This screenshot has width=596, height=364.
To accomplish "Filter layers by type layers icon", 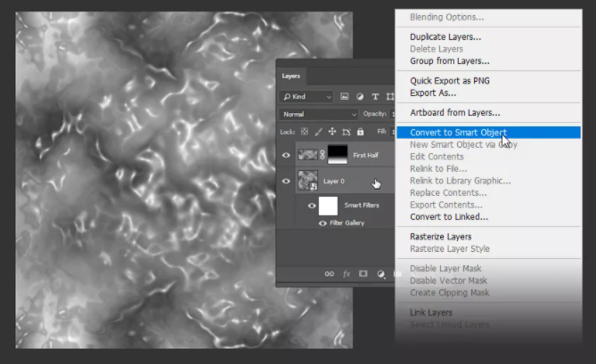I will pos(375,97).
